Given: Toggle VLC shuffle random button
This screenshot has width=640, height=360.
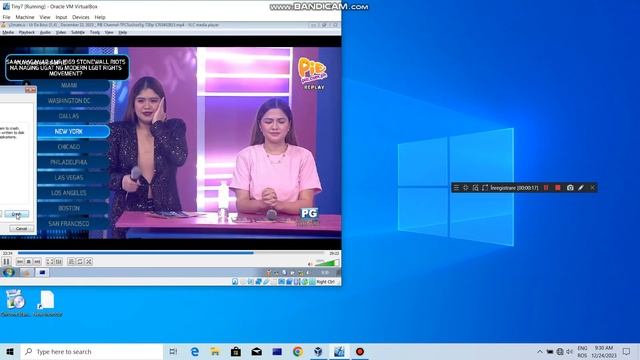Looking at the screenshot, I should [89, 262].
